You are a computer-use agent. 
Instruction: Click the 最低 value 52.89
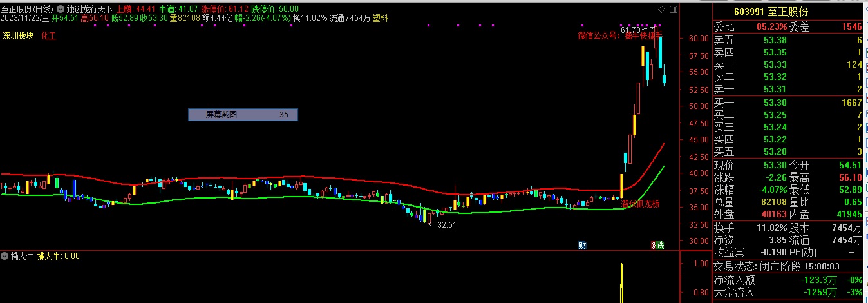click(850, 190)
